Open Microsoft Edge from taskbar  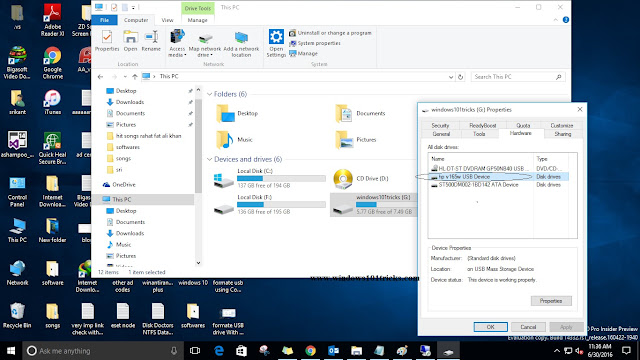pyautogui.click(x=219, y=351)
